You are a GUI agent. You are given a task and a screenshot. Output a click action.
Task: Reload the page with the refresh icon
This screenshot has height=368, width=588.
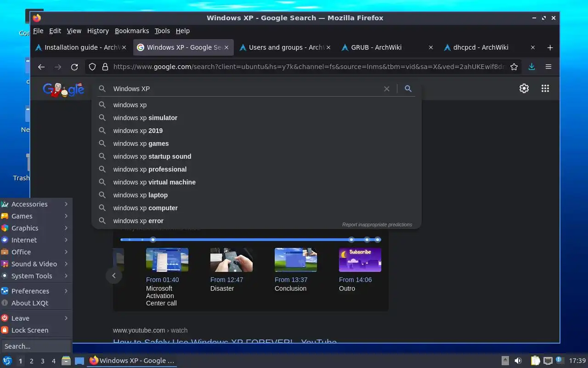[74, 67]
